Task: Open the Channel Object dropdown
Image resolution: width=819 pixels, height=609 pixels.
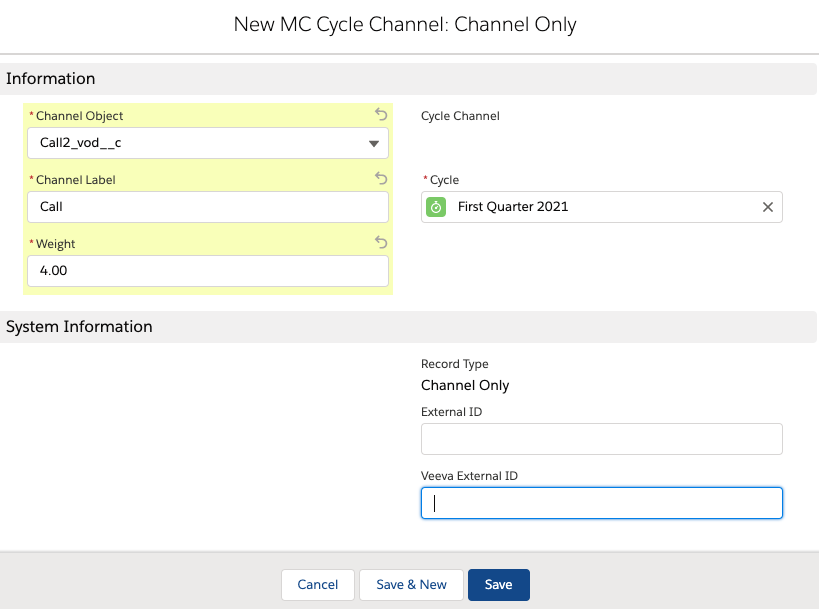Action: (207, 143)
